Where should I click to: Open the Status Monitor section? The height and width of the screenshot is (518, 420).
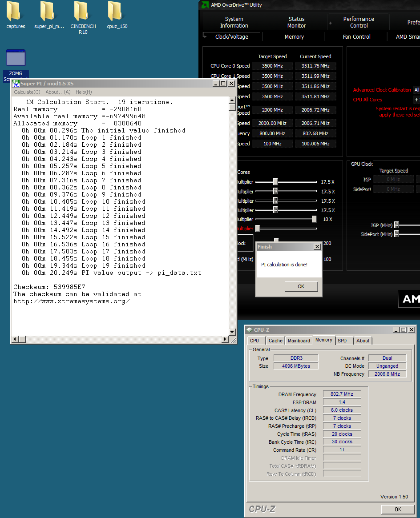point(296,22)
